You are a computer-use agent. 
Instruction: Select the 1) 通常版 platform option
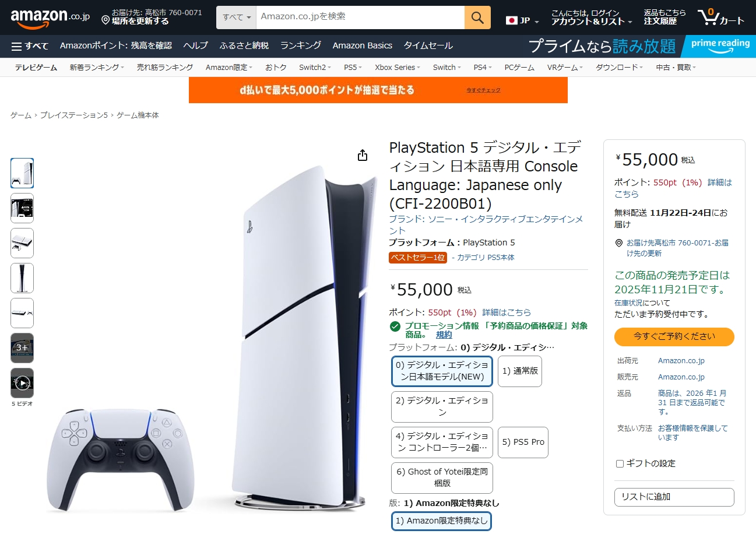[520, 371]
